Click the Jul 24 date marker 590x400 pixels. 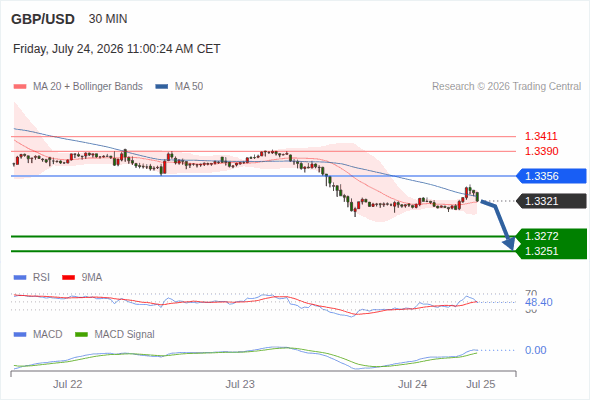[x=413, y=384]
